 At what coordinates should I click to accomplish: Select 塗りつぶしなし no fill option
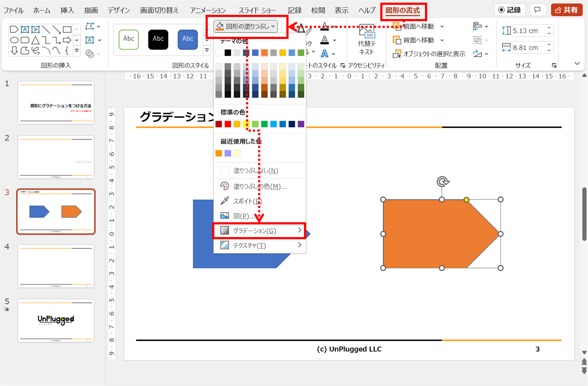click(x=255, y=170)
